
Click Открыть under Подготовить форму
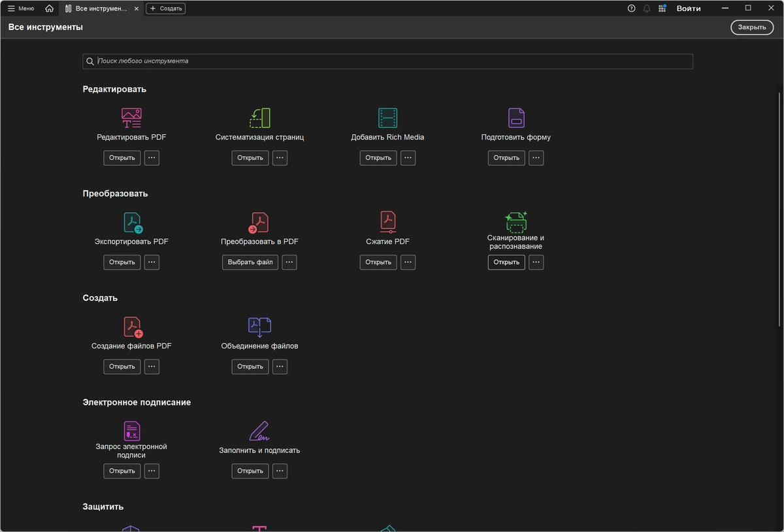506,158
